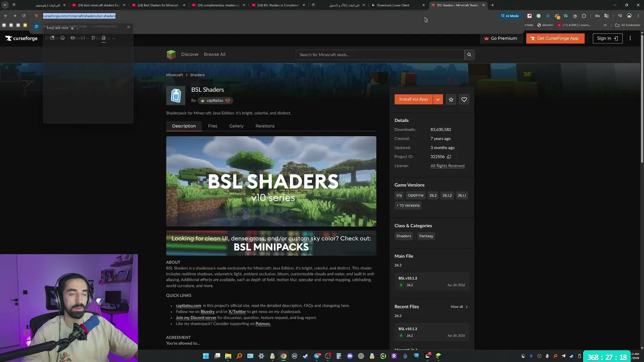Viewport: 644px width, 362px height.
Task: Close the Emoji and more popup
Action: pos(128,27)
